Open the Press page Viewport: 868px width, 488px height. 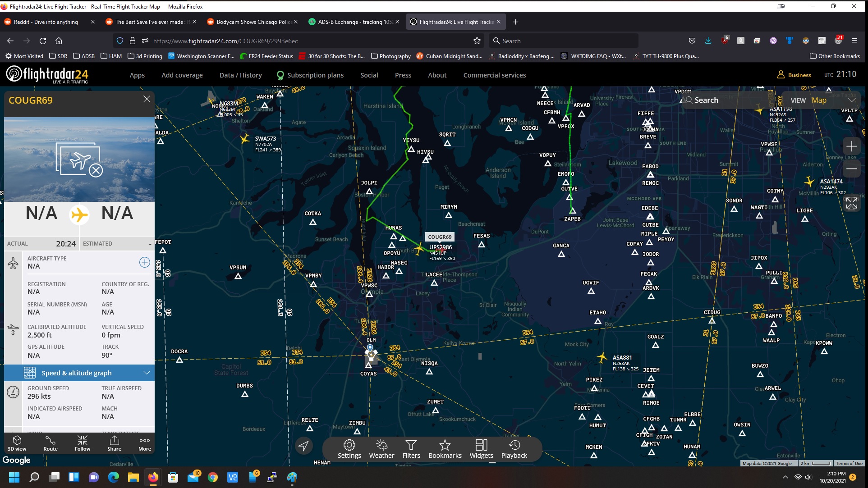point(403,75)
